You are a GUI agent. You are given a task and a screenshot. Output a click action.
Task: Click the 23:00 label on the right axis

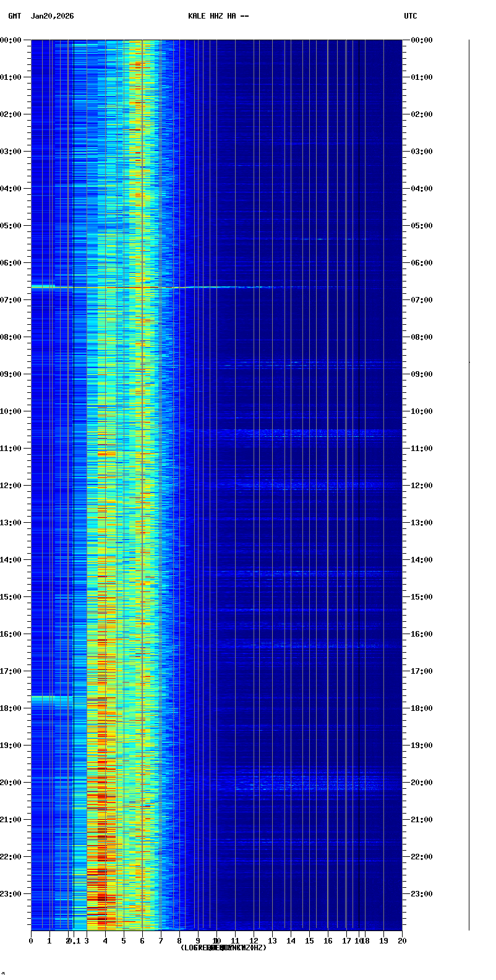click(422, 894)
